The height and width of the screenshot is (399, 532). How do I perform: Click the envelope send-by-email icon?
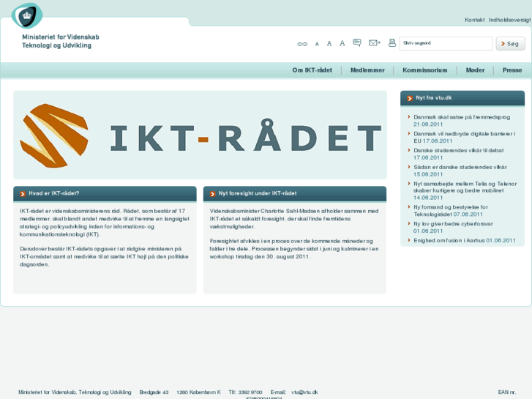pos(374,42)
